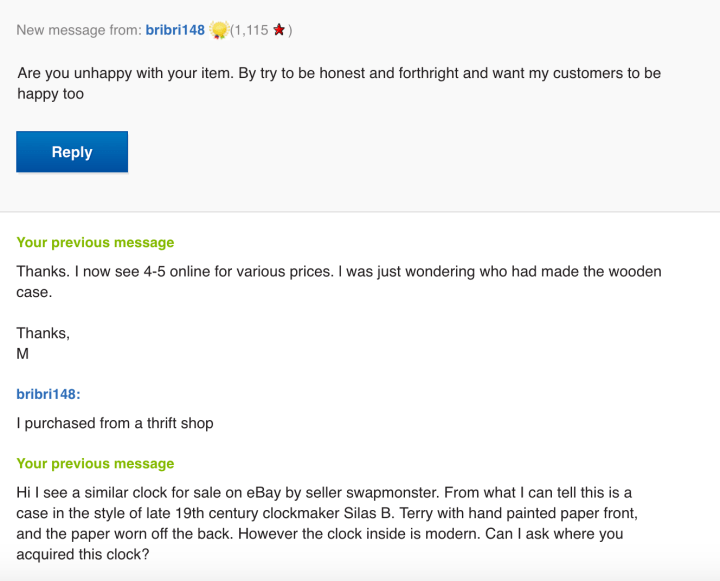This screenshot has width=720, height=581.
Task: Open the 1,115 feedback score
Action: (250, 30)
